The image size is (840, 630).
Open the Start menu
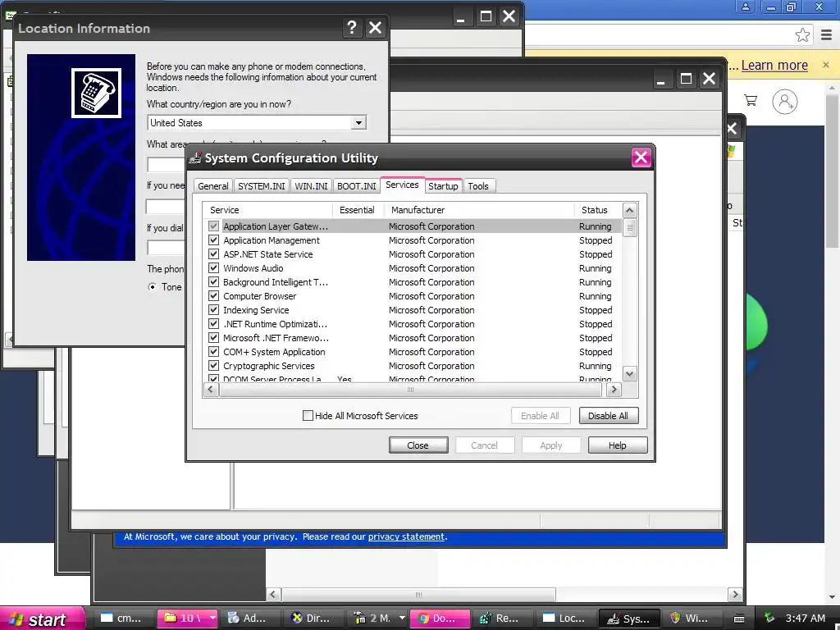click(x=42, y=619)
